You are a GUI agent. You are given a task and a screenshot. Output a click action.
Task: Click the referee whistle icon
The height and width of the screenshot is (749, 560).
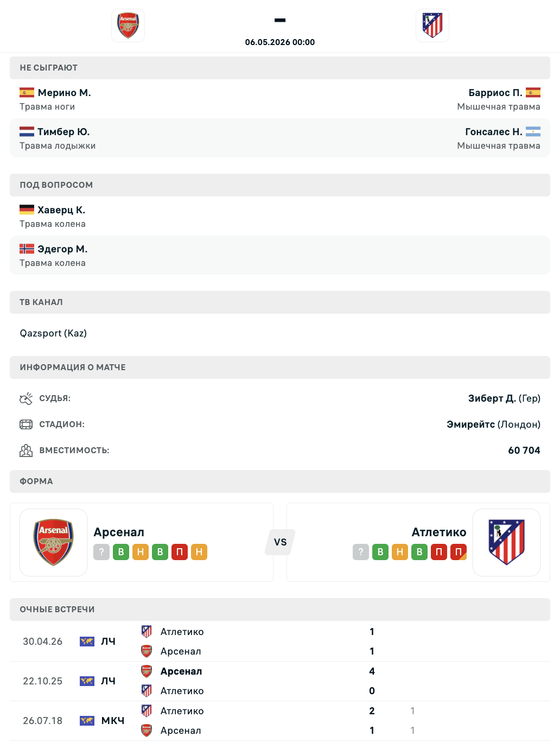point(26,398)
